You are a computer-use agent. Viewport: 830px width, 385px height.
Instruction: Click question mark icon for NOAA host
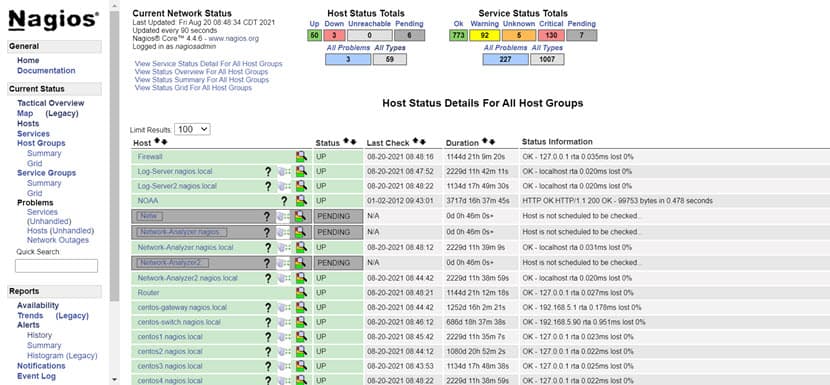coord(284,201)
